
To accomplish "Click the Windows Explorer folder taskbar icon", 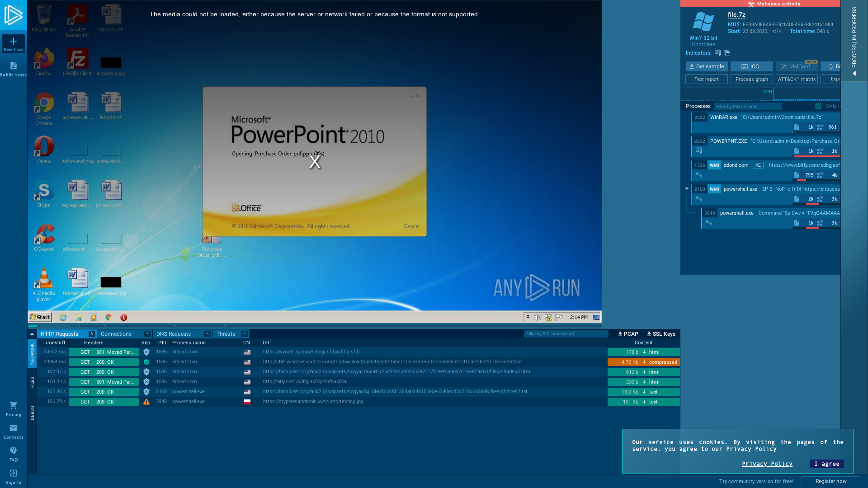I will point(78,317).
